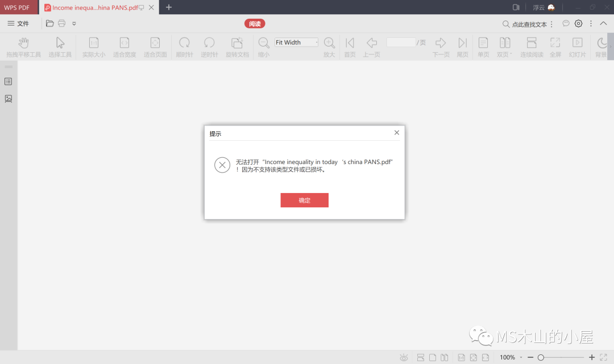Click fit width icon in status bar
Viewport: 614px width, 364px height.
[486, 357]
